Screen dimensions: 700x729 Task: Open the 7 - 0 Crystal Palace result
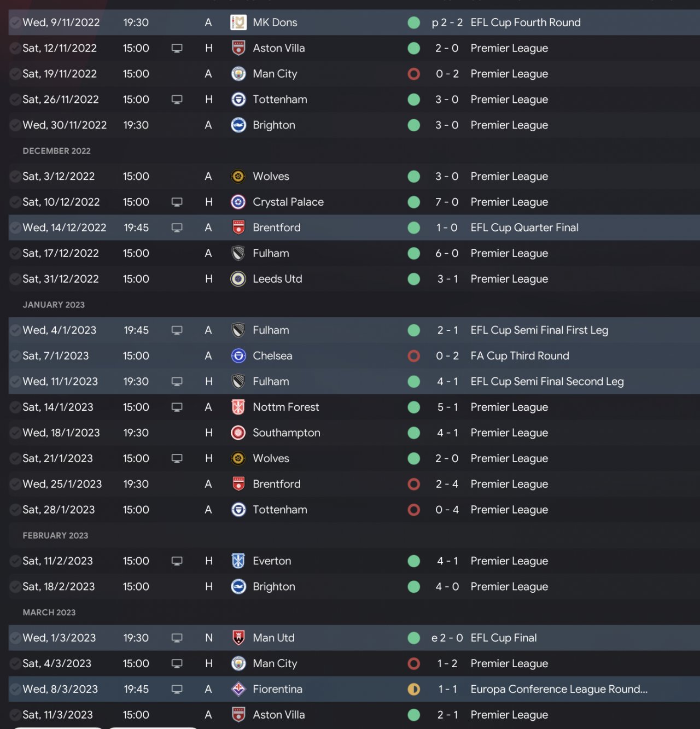tap(447, 202)
